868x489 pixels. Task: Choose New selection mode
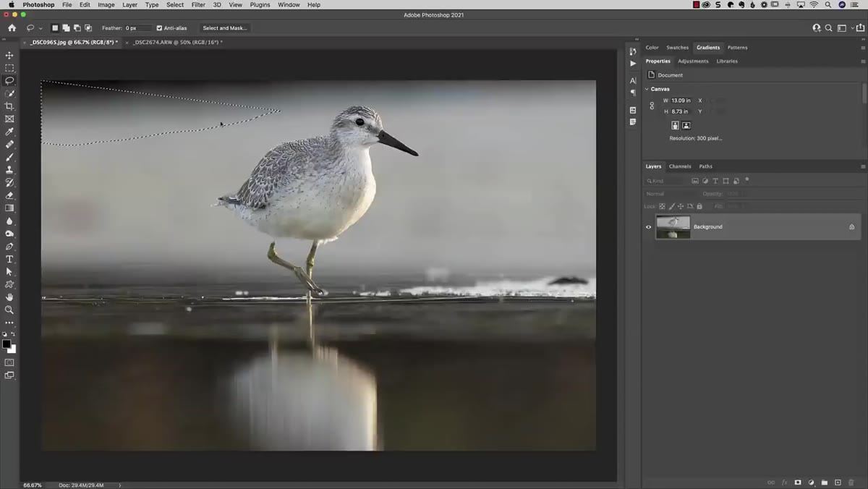pos(54,28)
